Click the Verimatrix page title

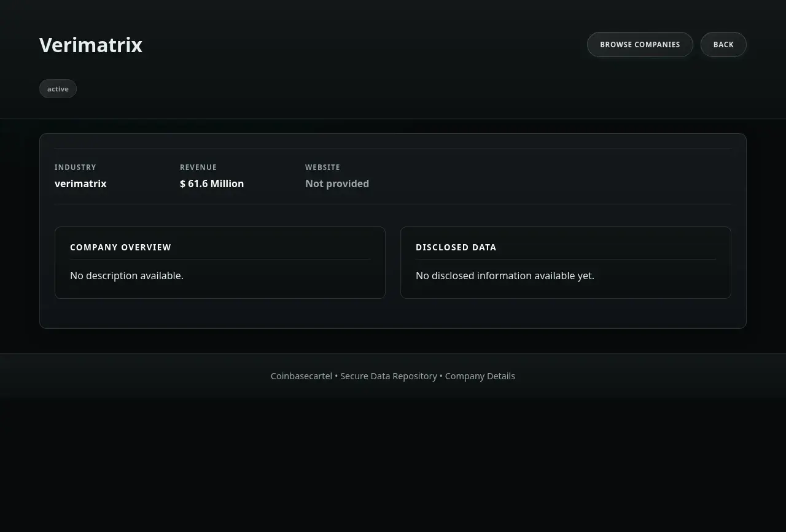(x=91, y=45)
